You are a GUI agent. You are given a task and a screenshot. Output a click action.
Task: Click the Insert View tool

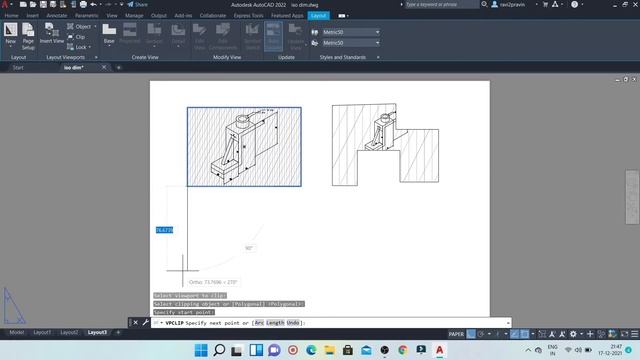(x=52, y=33)
